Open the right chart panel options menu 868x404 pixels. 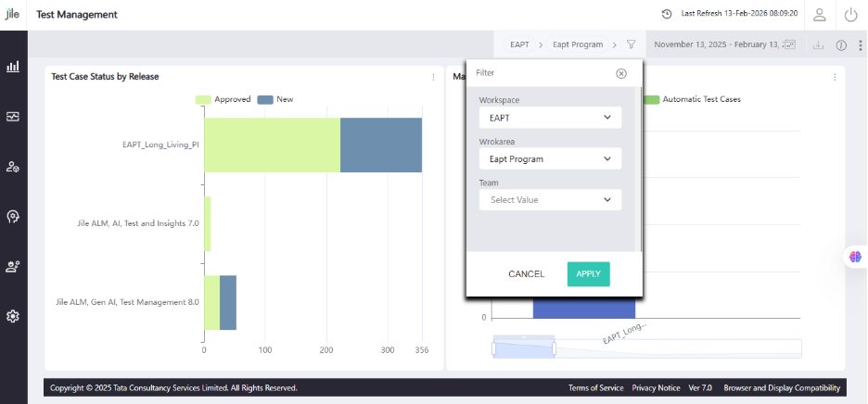coord(835,78)
